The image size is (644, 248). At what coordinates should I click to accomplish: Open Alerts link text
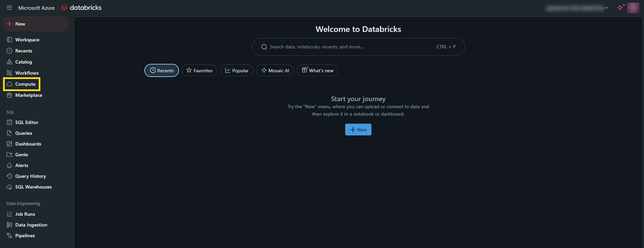point(22,165)
